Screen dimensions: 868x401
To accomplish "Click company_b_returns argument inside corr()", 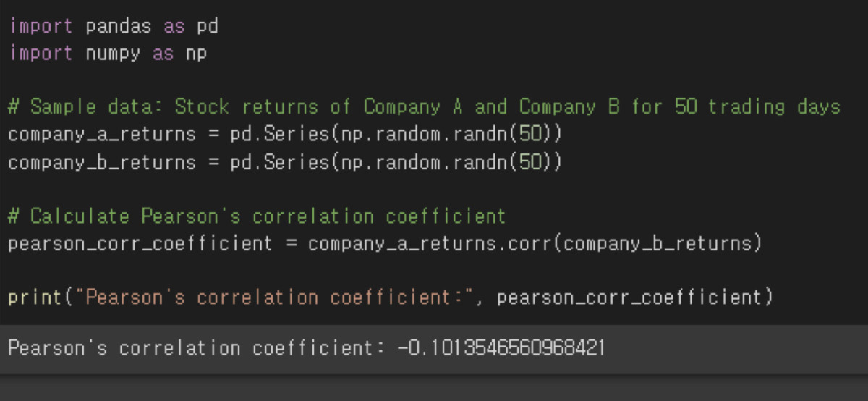I will click(x=658, y=243).
